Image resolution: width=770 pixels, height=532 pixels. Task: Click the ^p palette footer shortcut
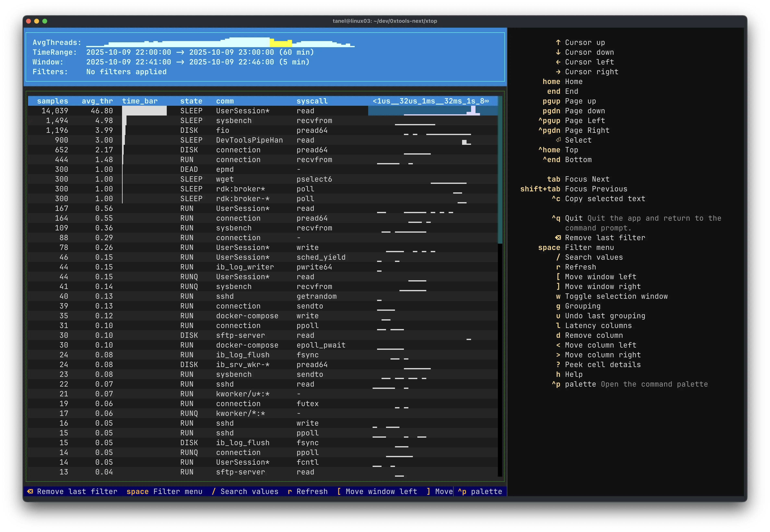coord(480,491)
